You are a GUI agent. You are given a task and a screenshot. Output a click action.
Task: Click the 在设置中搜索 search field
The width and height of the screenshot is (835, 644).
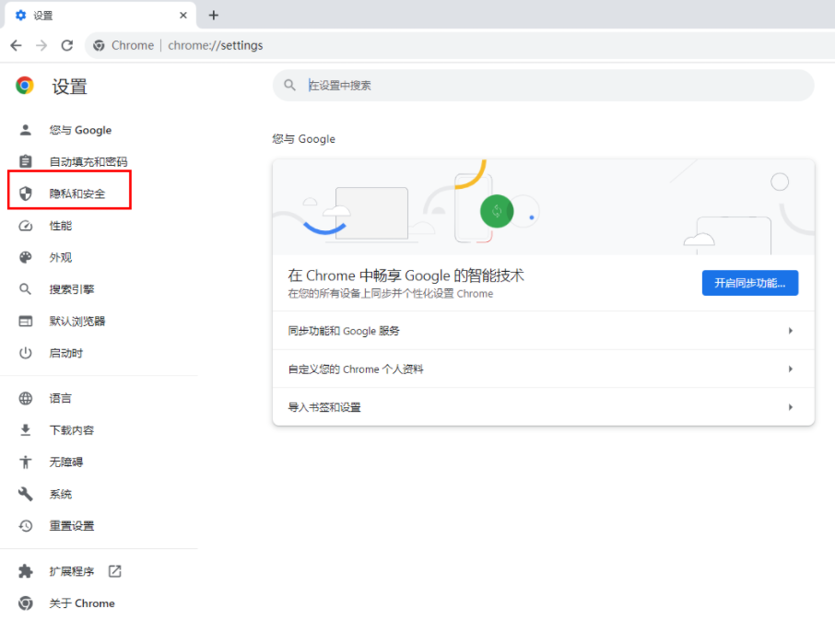543,85
